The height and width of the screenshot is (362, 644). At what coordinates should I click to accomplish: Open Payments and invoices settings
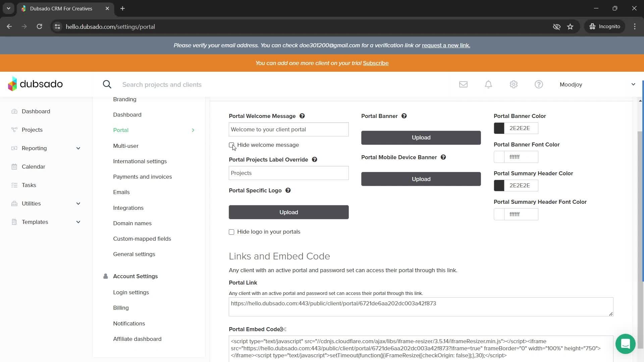click(143, 177)
